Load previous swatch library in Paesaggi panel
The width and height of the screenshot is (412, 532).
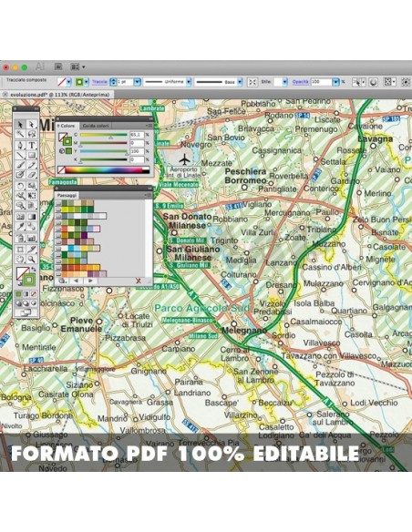click(77, 281)
